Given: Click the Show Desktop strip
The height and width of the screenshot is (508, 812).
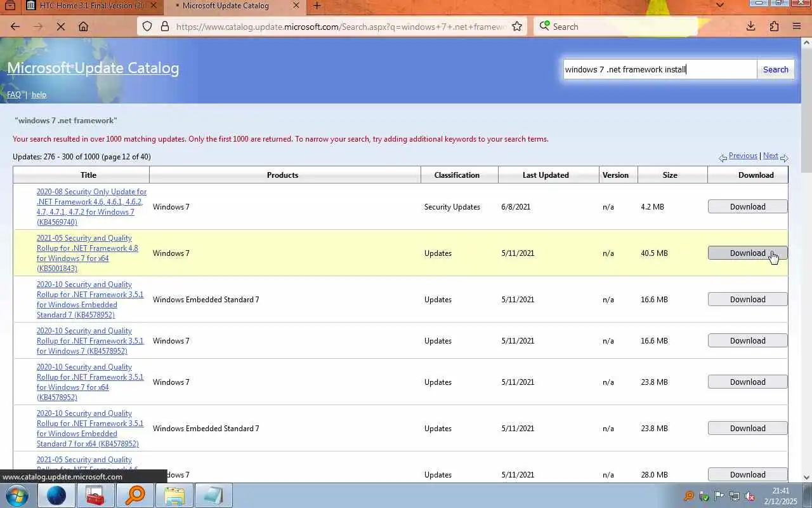Looking at the screenshot, I should coord(808,495).
